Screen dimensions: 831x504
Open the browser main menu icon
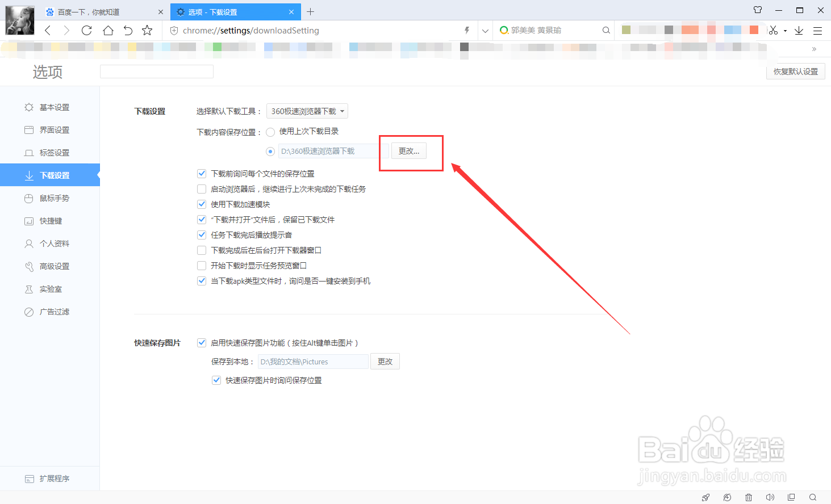coord(817,31)
